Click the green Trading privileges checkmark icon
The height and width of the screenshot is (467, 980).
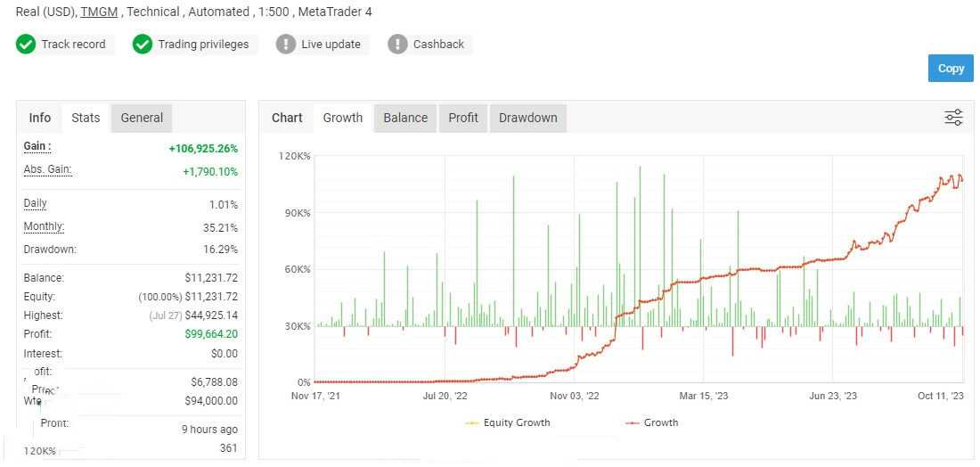143,45
